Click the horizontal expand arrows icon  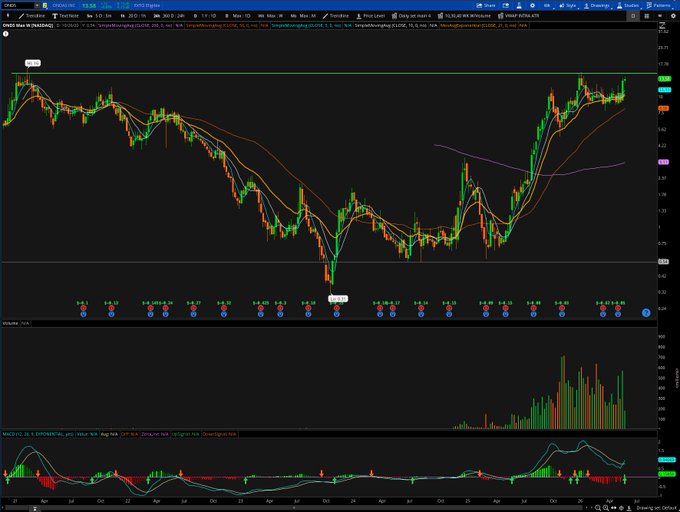[x=613, y=508]
